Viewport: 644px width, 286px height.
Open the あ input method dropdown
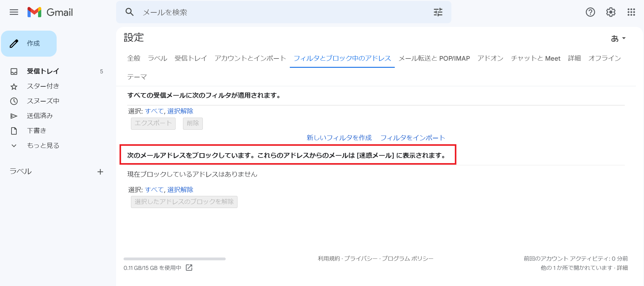point(618,38)
